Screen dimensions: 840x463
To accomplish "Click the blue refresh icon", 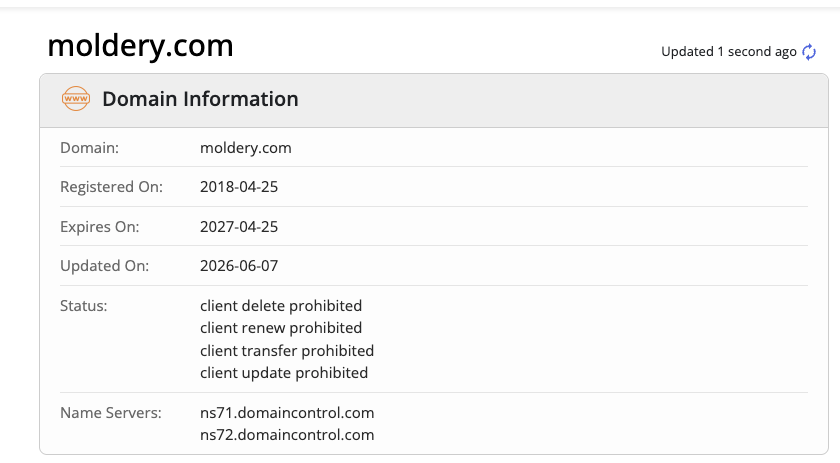I will 809,52.
